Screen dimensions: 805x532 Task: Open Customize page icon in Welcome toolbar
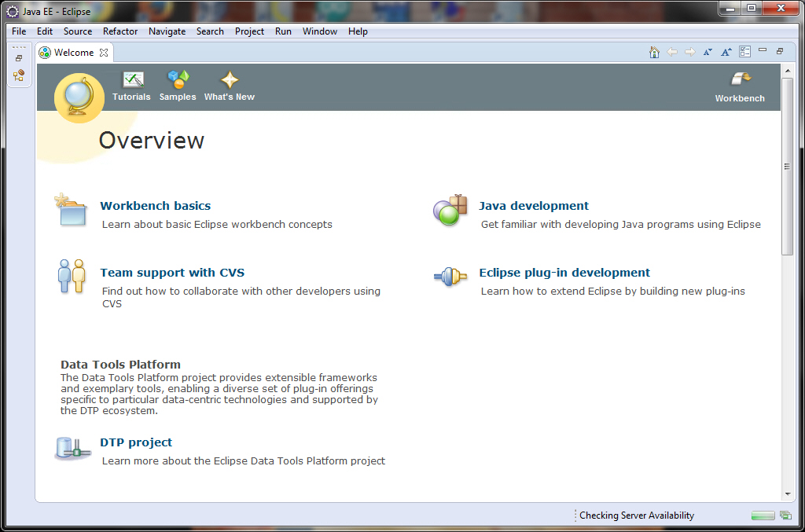point(745,51)
